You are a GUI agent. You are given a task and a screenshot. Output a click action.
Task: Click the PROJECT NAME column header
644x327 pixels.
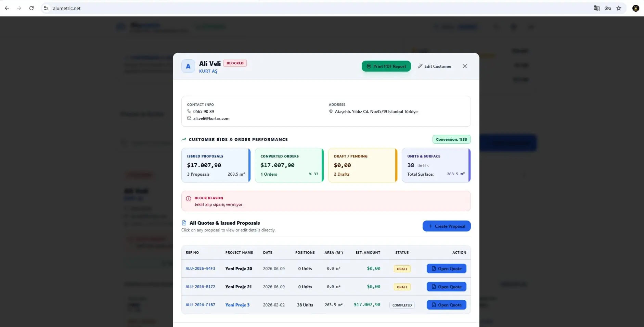(x=239, y=252)
